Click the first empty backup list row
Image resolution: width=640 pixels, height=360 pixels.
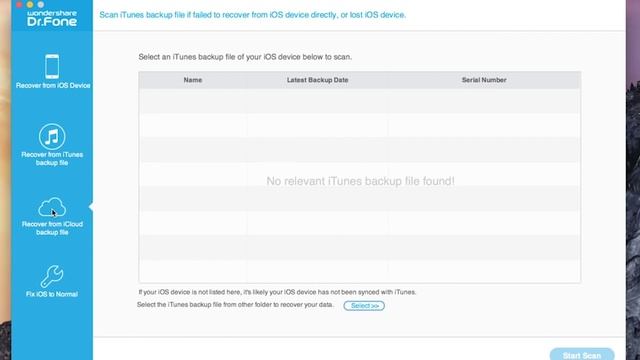tap(360, 101)
